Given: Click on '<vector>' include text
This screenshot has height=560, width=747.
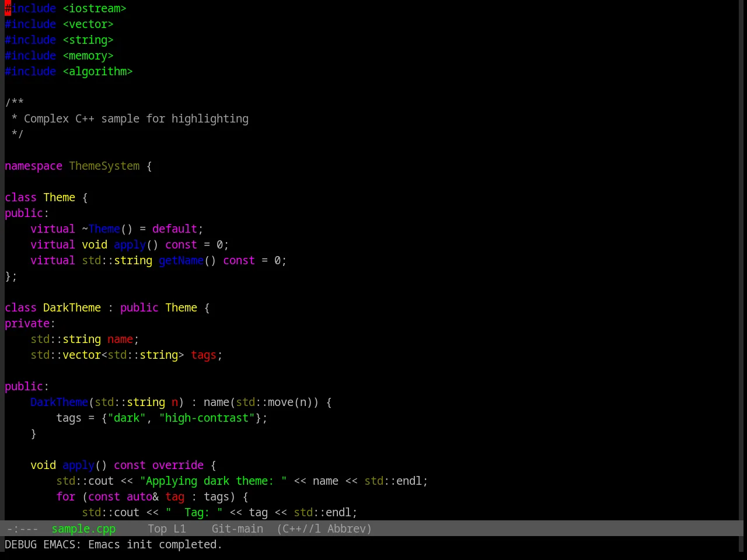Looking at the screenshot, I should coord(88,24).
